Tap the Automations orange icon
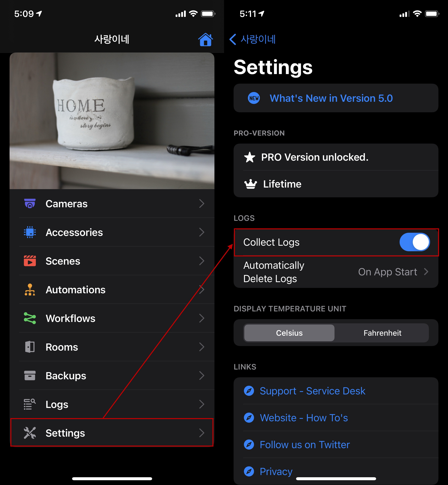 coord(30,290)
